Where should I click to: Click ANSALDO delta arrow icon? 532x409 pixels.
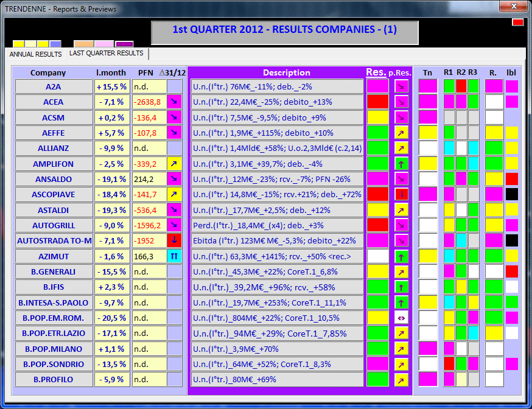(x=175, y=178)
